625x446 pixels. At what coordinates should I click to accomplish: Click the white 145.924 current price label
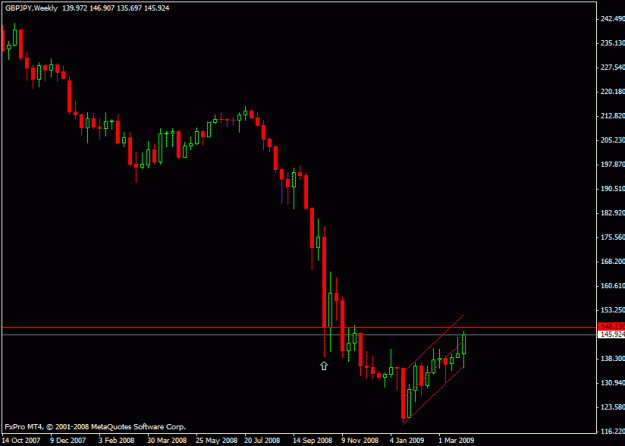click(x=612, y=334)
